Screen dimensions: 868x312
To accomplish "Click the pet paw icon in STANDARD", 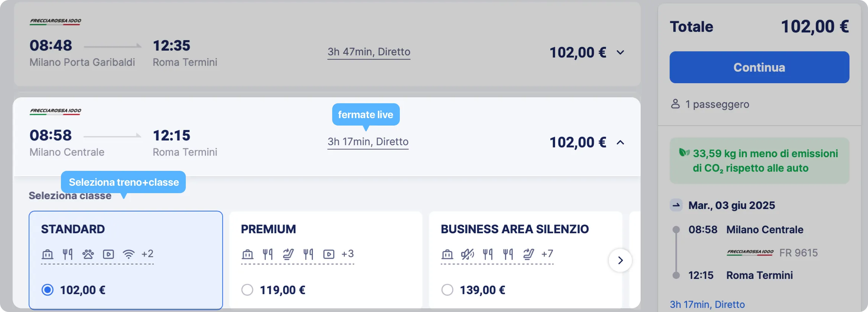I will pos(88,254).
